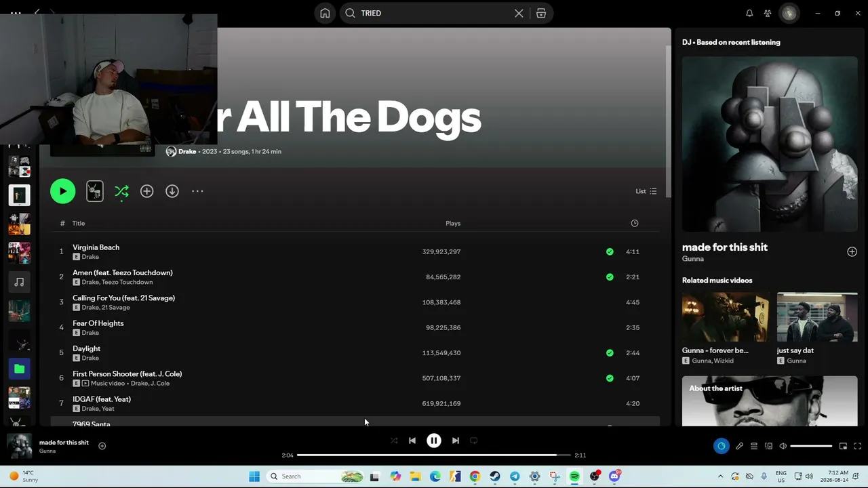Open the About the artist card
Image resolution: width=868 pixels, height=488 pixels.
pos(770,401)
